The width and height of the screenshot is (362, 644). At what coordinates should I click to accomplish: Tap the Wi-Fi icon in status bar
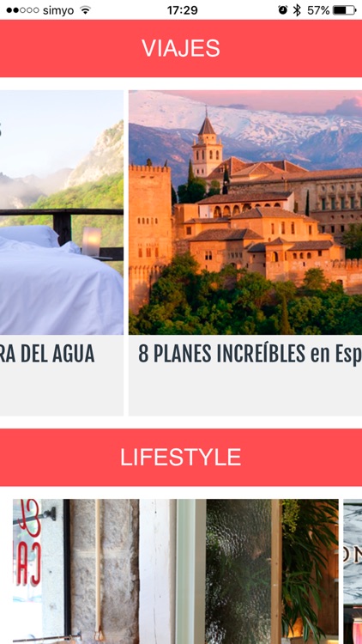(86, 9)
